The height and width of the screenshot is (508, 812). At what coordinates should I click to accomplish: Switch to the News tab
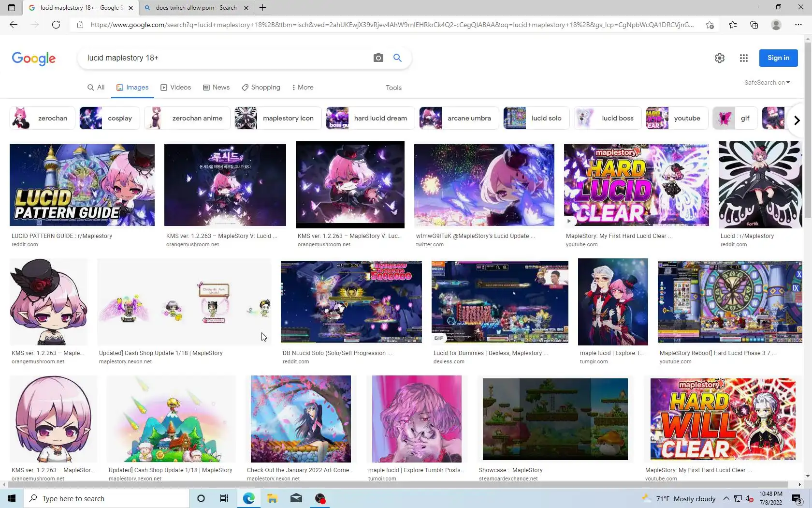click(216, 88)
